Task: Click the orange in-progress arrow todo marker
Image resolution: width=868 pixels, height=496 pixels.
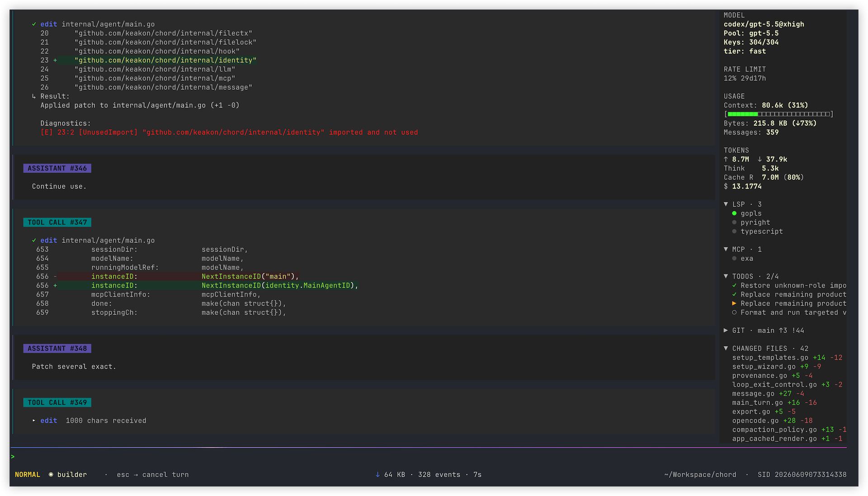Action: pyautogui.click(x=734, y=304)
